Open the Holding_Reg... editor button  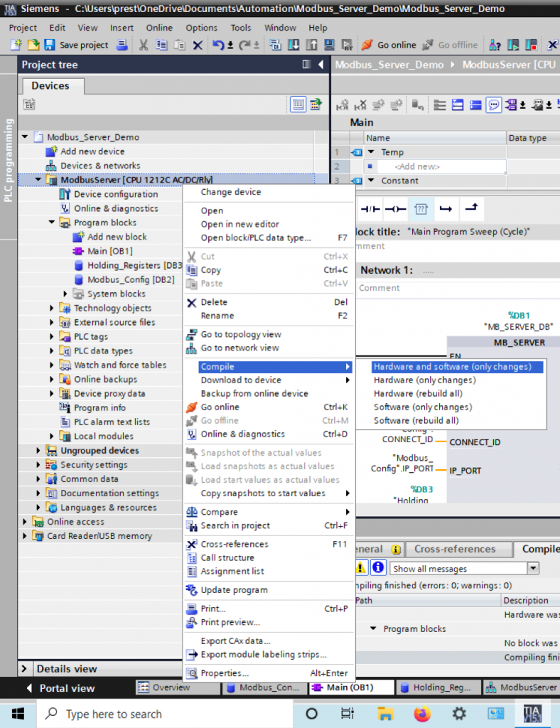point(437,687)
